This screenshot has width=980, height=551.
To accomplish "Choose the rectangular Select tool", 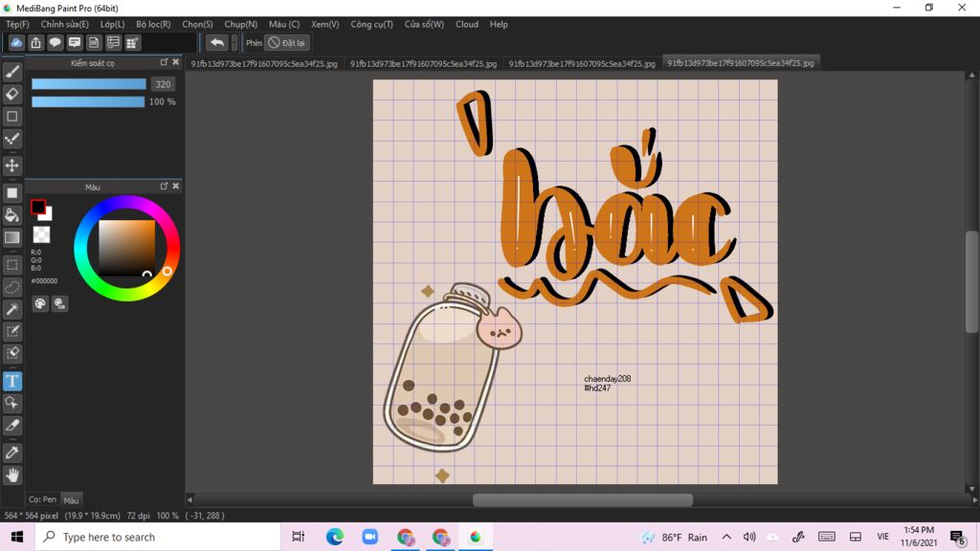I will click(x=11, y=265).
